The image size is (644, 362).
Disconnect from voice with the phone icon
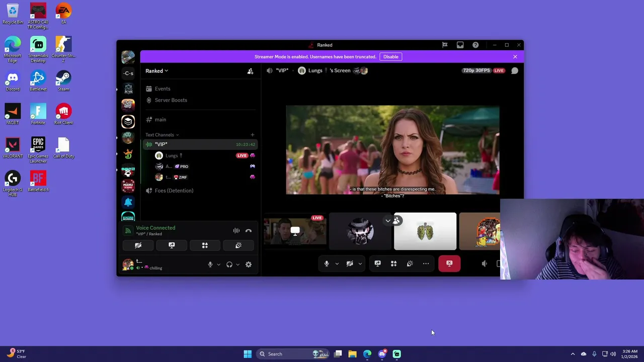249,231
